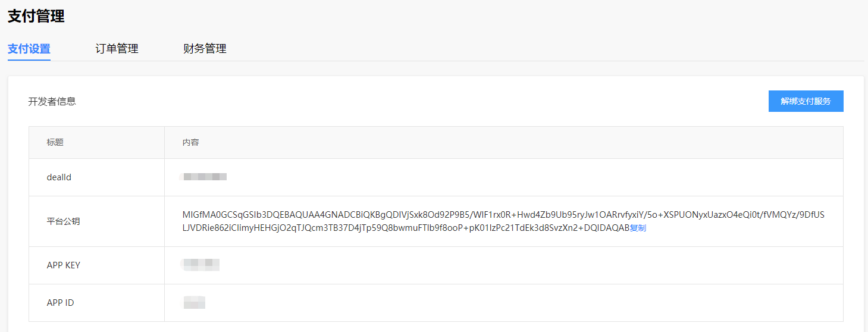Click the 开发者信息 section heading
868x332 pixels.
pos(52,101)
